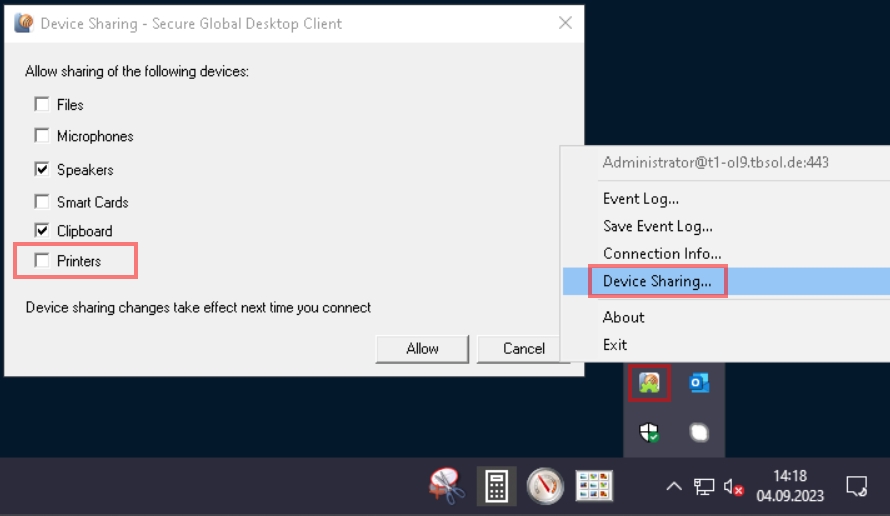
Task: Click the muted speaker volume icon
Action: (733, 487)
